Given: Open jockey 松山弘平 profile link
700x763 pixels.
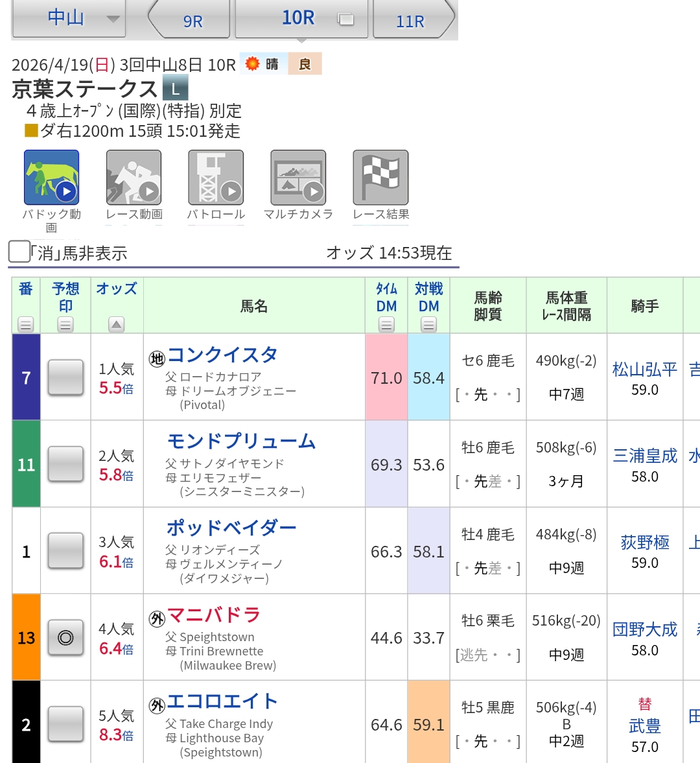Looking at the screenshot, I should click(644, 370).
